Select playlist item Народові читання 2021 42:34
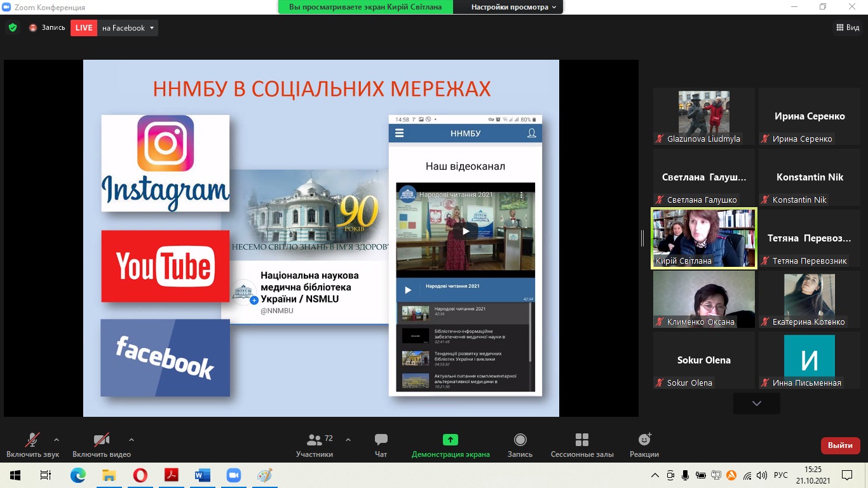The width and height of the screenshot is (868, 488). tap(463, 312)
